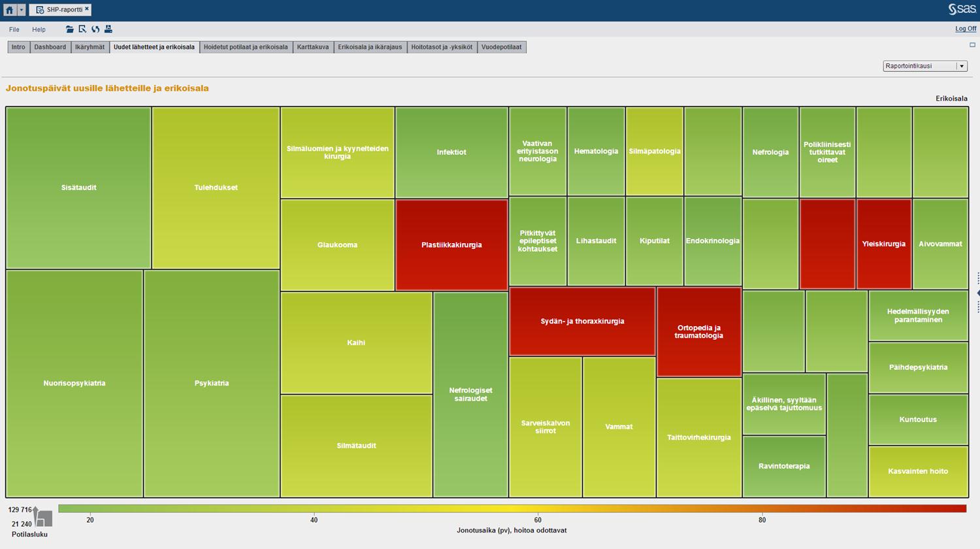Select the SHP-raportti report tab
The width and height of the screenshot is (980, 549).
coord(59,10)
